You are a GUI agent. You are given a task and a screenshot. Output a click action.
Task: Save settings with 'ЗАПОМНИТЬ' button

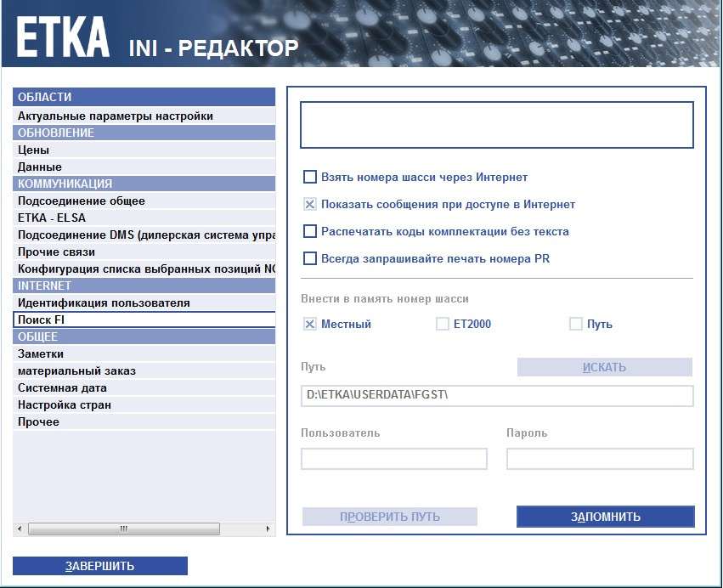pos(606,517)
